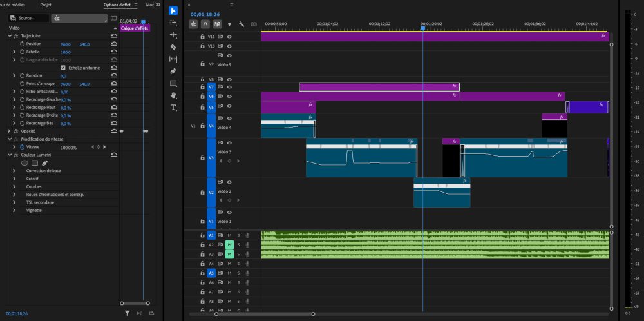
Task: Collapse the Trajectoire effect group
Action: pyautogui.click(x=9, y=36)
